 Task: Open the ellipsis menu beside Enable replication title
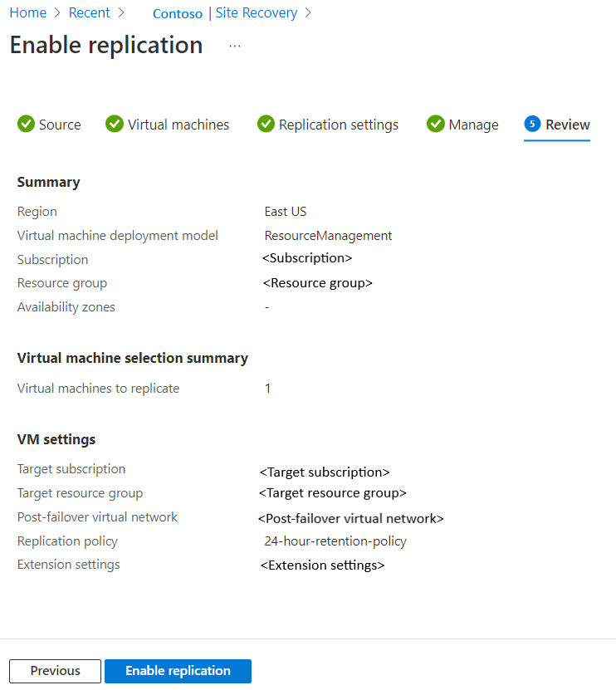click(235, 46)
